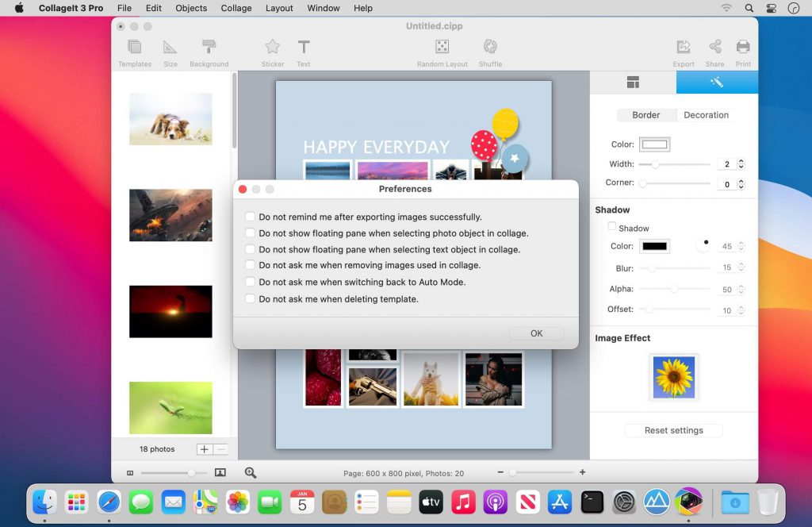Check 'Do not remind me after exporting images successfully'
This screenshot has width=812, height=527.
251,217
